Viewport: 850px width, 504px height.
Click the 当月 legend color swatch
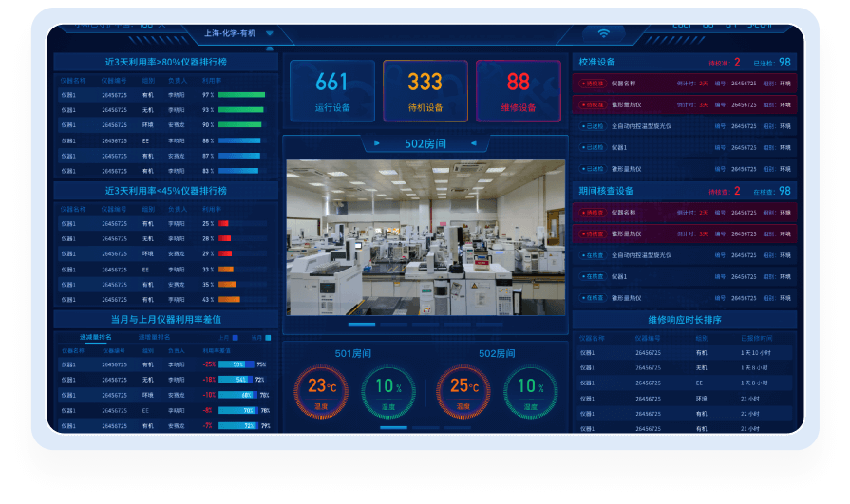pos(268,338)
